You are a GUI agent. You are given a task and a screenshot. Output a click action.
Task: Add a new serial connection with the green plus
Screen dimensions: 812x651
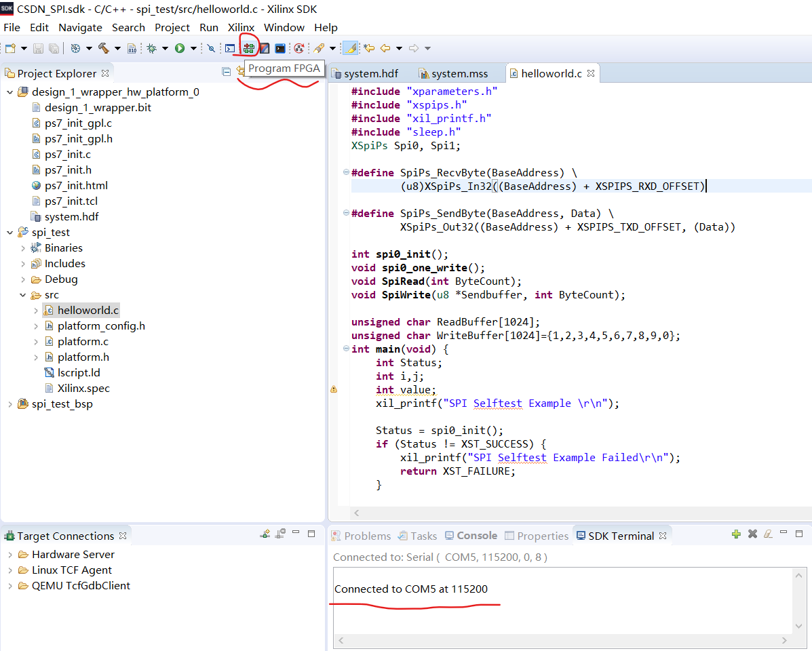pos(736,534)
